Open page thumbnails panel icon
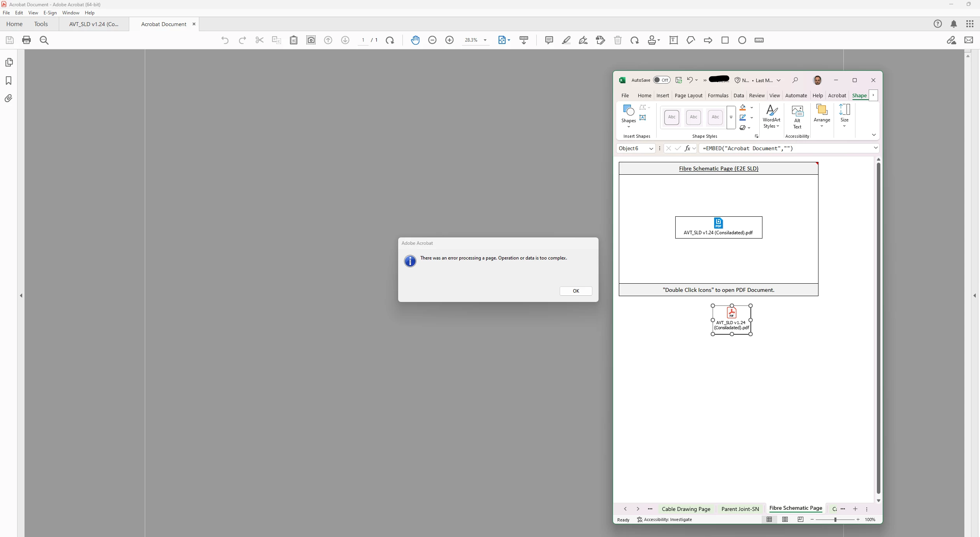 pos(9,62)
